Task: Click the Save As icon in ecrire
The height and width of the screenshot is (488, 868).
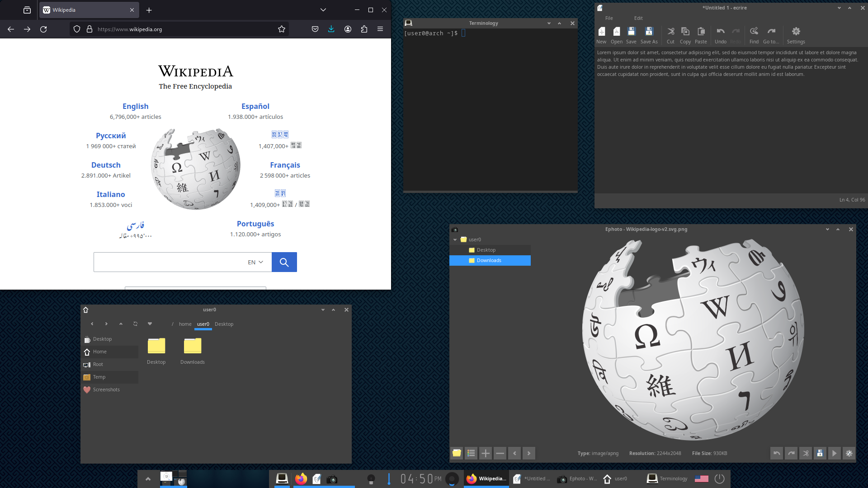Action: [649, 32]
